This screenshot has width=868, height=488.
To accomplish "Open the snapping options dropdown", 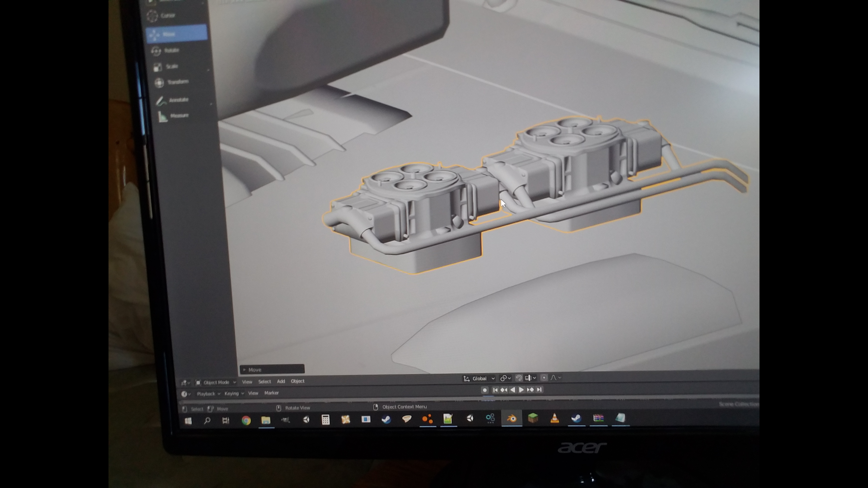I will pyautogui.click(x=531, y=378).
